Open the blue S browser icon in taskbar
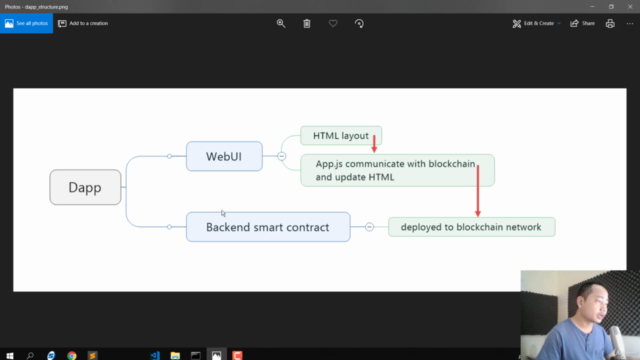The width and height of the screenshot is (640, 360). point(51,356)
